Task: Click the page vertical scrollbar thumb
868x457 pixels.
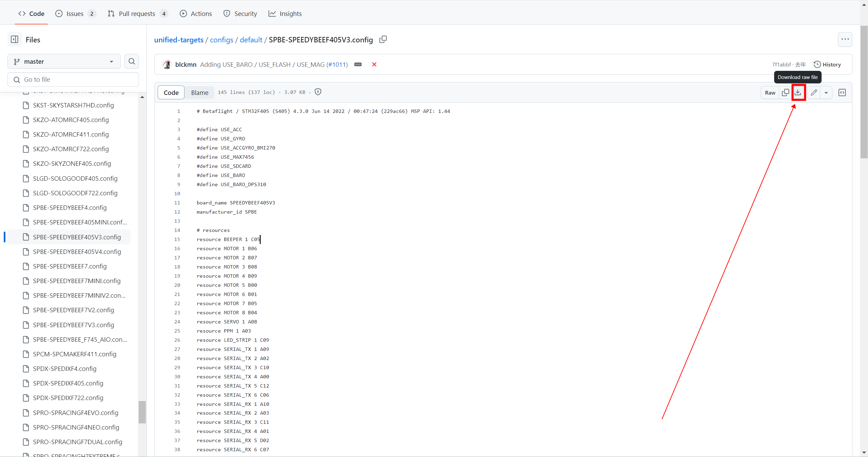Action: coord(864,92)
